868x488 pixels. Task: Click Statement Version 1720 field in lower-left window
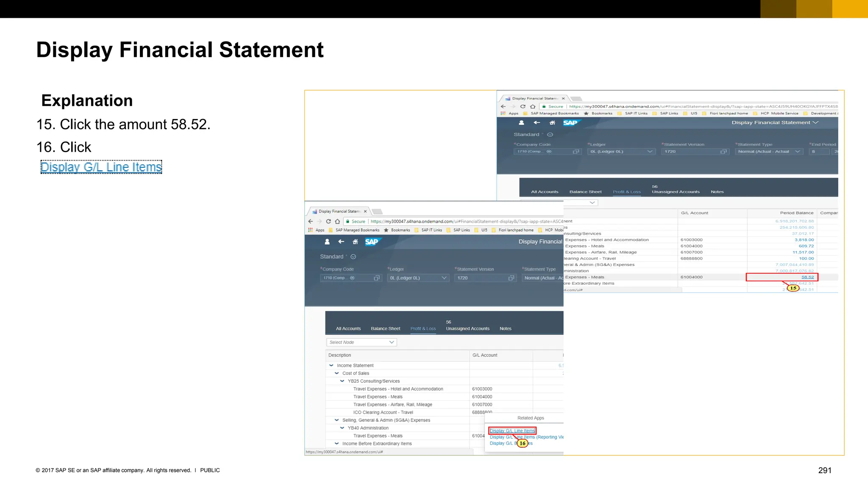[486, 278]
